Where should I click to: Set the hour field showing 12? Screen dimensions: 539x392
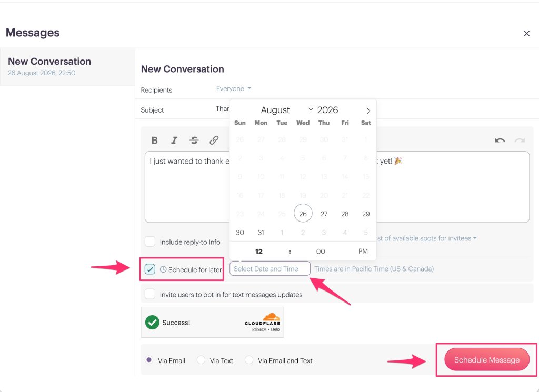[x=259, y=251]
